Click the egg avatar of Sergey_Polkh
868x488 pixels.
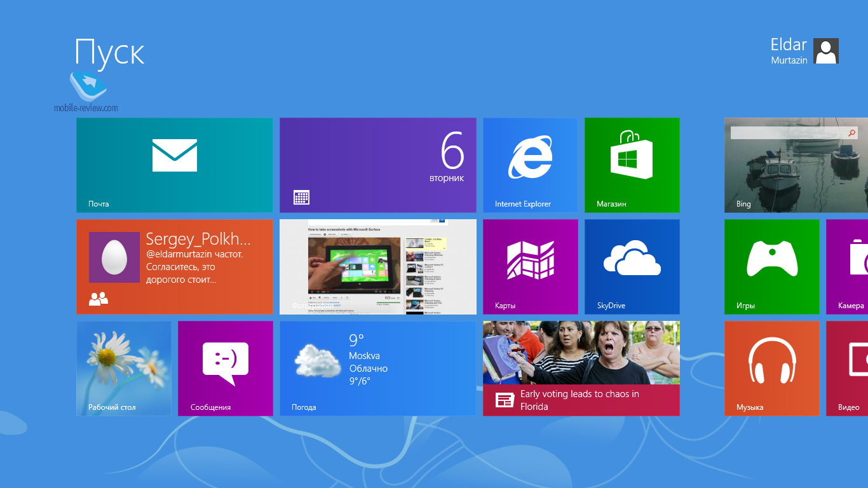pyautogui.click(x=114, y=257)
